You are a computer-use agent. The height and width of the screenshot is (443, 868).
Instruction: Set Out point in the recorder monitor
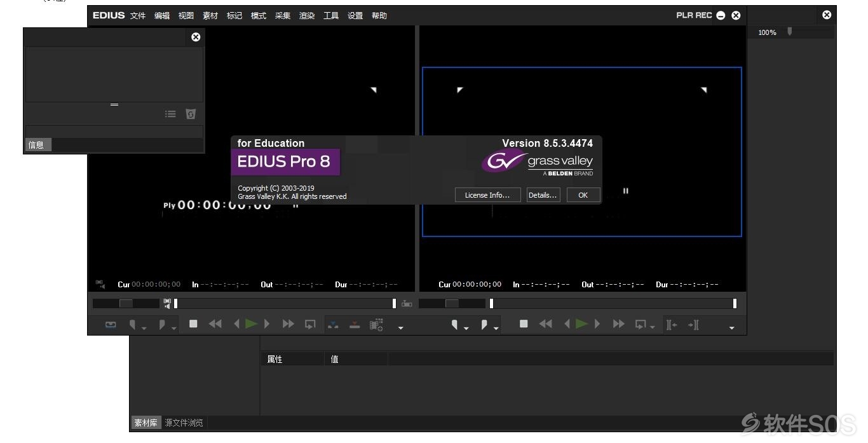[x=484, y=324]
